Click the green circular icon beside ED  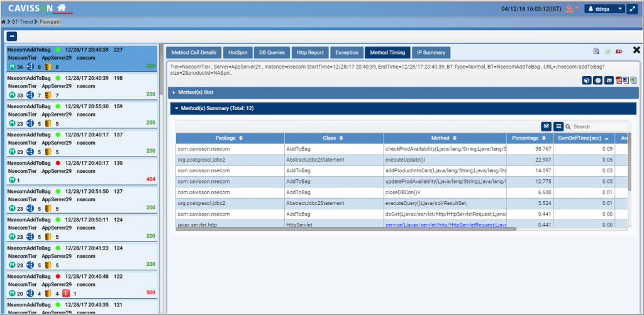click(608, 52)
